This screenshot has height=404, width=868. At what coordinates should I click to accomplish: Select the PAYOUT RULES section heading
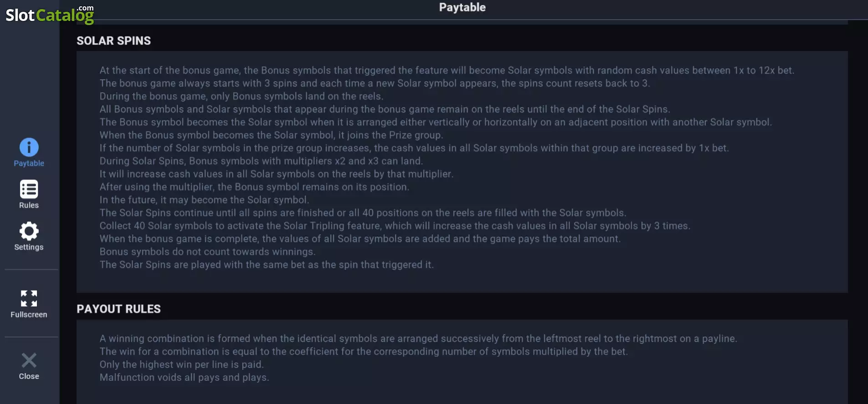[118, 309]
